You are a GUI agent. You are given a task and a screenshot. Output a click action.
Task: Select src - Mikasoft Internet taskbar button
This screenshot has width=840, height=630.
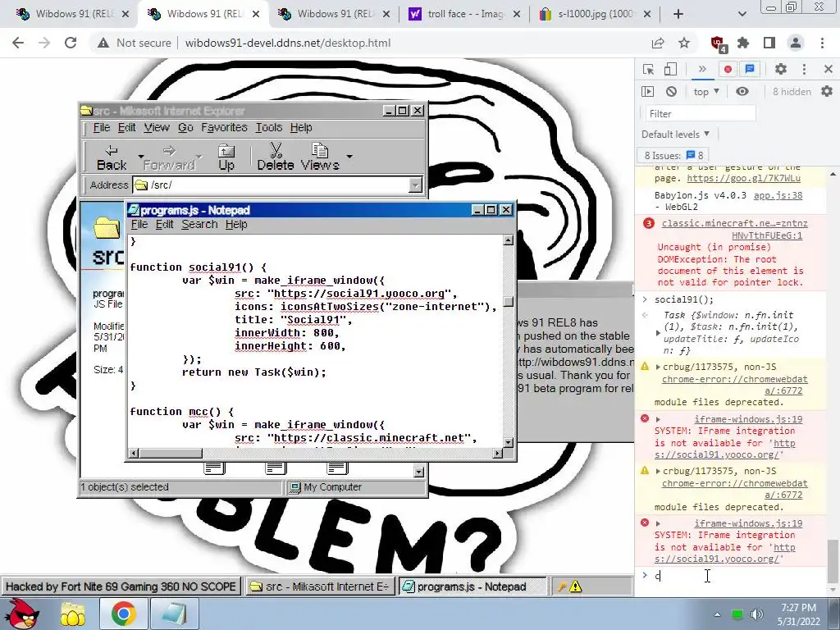320,587
